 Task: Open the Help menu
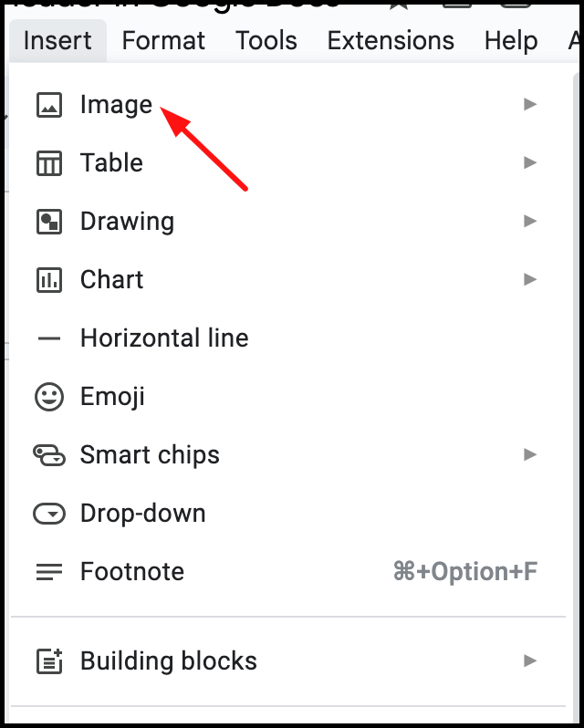click(511, 40)
